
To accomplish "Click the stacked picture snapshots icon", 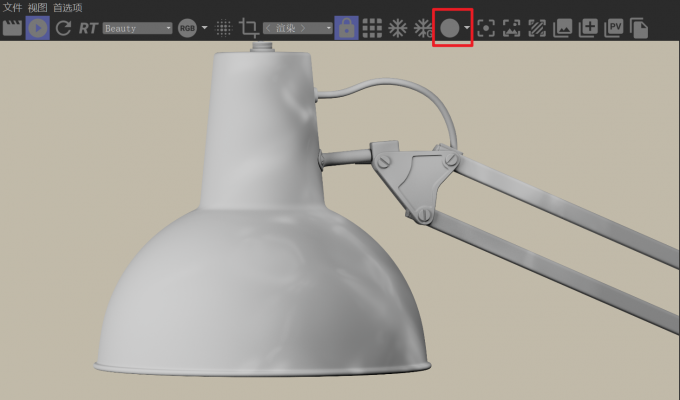I will (562, 28).
